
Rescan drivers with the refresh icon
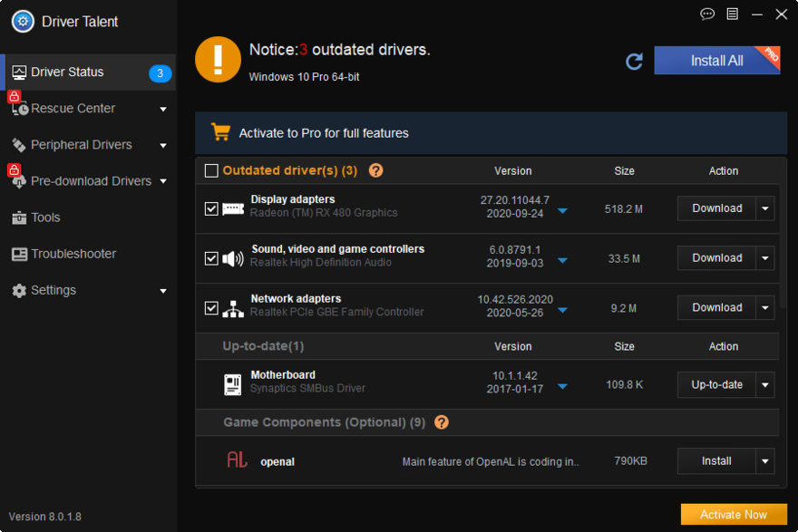click(x=634, y=60)
